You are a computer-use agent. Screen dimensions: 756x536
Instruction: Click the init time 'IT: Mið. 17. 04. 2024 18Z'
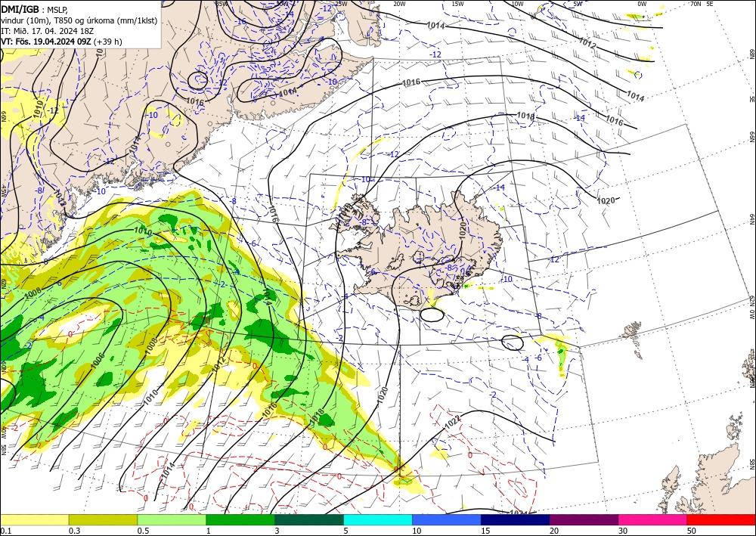(x=47, y=31)
